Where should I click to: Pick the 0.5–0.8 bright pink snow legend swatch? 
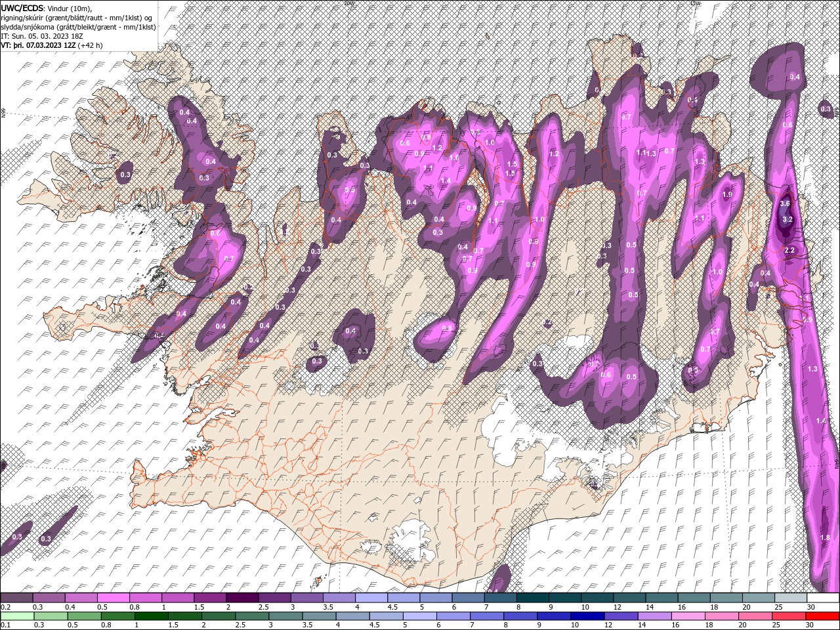114,598
